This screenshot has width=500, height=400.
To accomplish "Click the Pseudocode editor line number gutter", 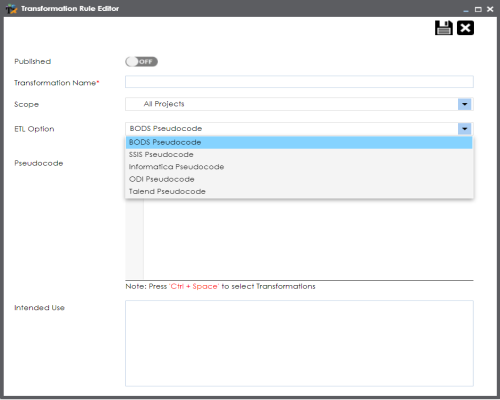I will tap(135, 239).
